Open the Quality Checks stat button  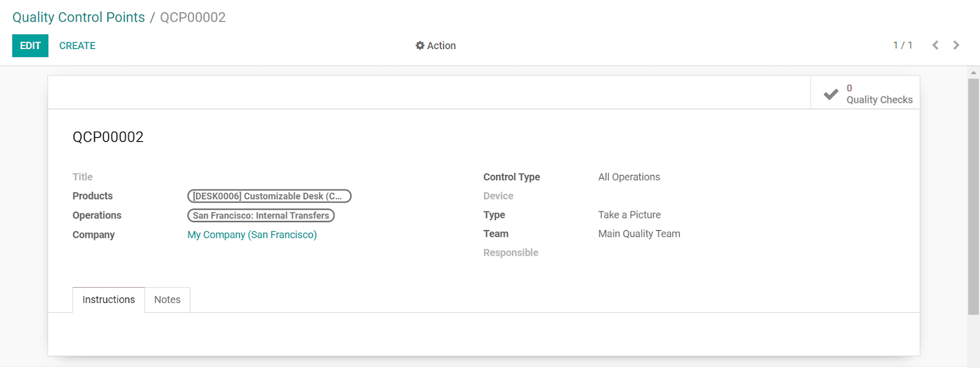click(865, 93)
